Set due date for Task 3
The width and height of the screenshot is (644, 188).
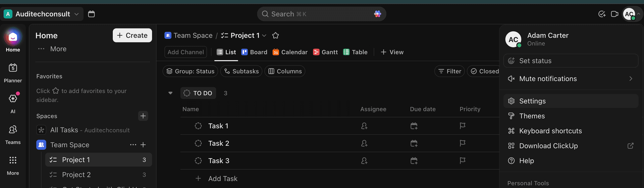click(x=414, y=161)
